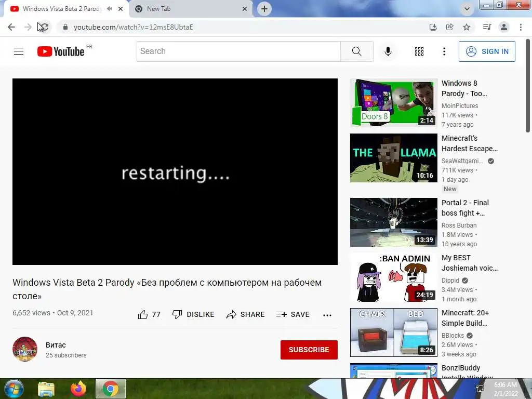The height and width of the screenshot is (399, 532).
Task: Open Windows Start orb
Action: (14, 389)
